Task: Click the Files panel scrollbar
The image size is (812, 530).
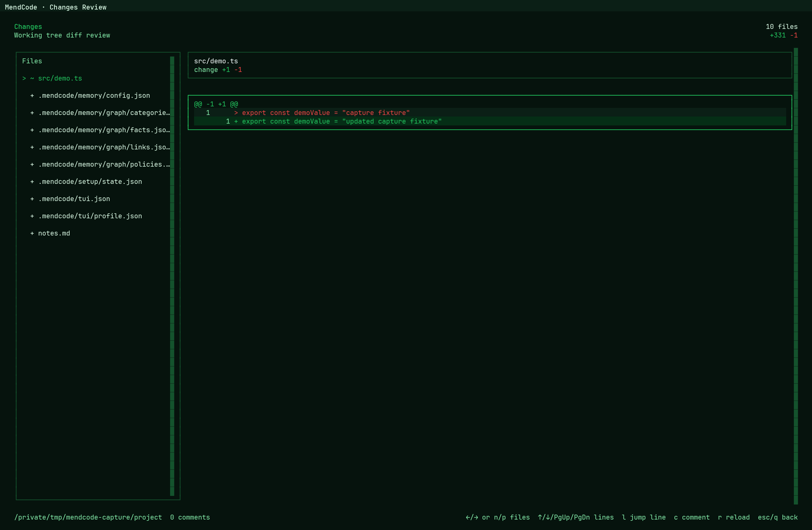Action: [172, 276]
